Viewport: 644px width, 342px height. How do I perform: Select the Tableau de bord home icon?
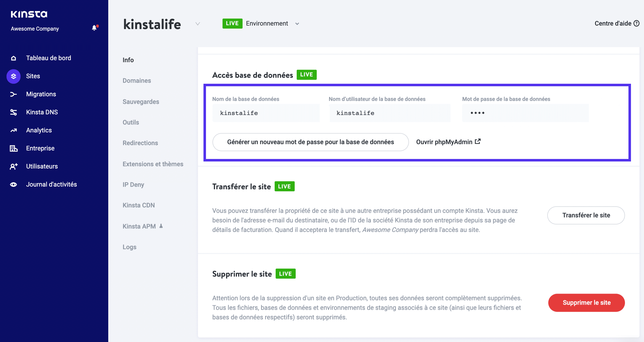click(x=13, y=58)
